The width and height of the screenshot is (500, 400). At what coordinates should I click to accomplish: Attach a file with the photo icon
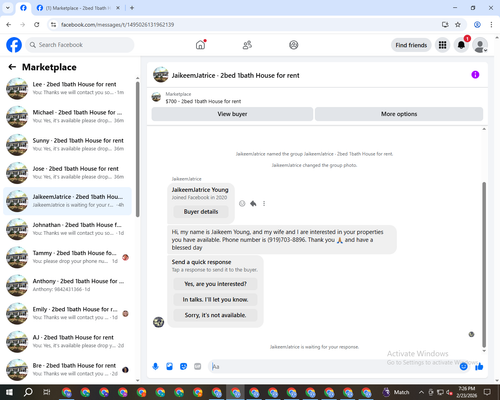[x=169, y=367]
